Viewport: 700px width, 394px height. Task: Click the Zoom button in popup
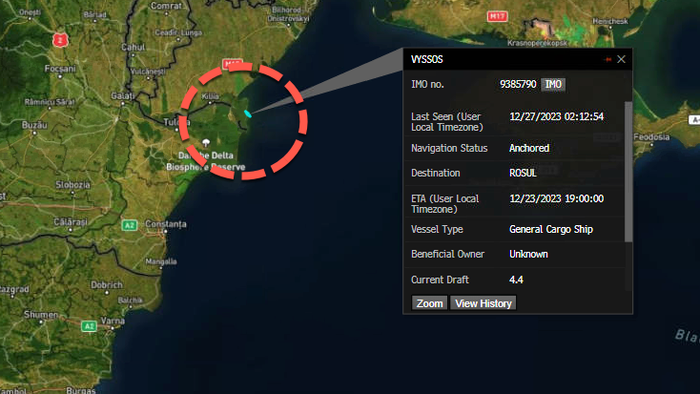(429, 303)
